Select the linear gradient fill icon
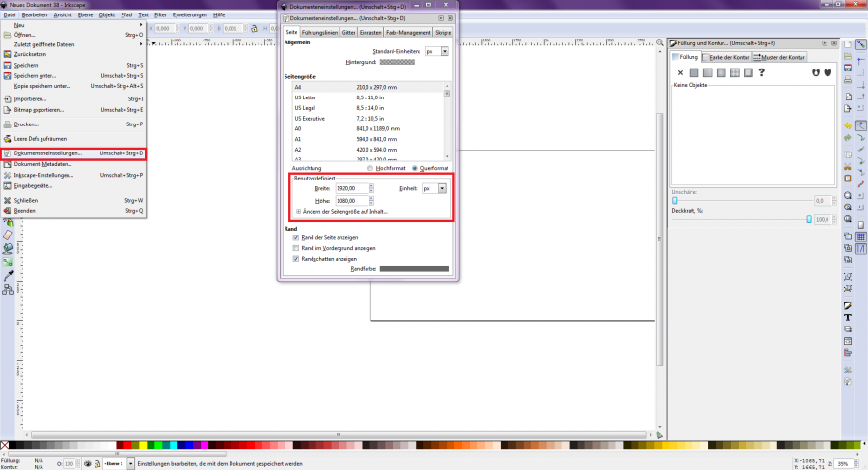Image resolution: width=868 pixels, height=470 pixels. click(x=707, y=72)
